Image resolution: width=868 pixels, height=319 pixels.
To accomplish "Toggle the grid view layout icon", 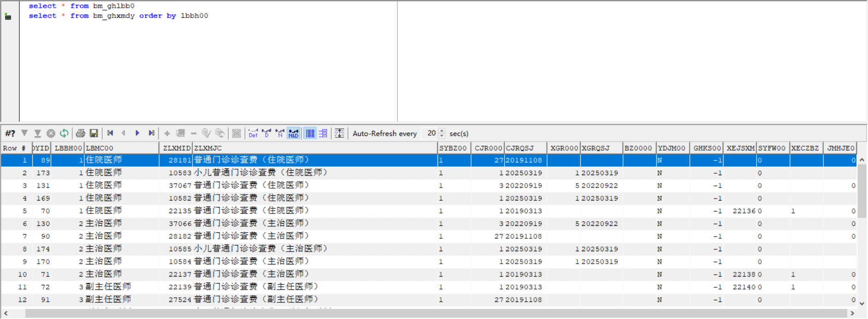I will click(310, 133).
